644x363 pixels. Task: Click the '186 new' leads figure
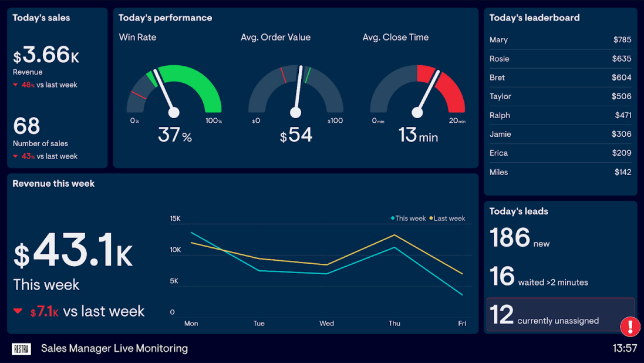[x=520, y=238]
